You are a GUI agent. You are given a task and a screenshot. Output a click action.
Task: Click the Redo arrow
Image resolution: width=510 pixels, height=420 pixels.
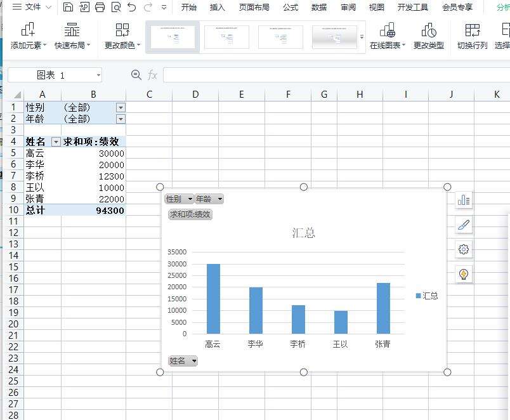click(148, 7)
